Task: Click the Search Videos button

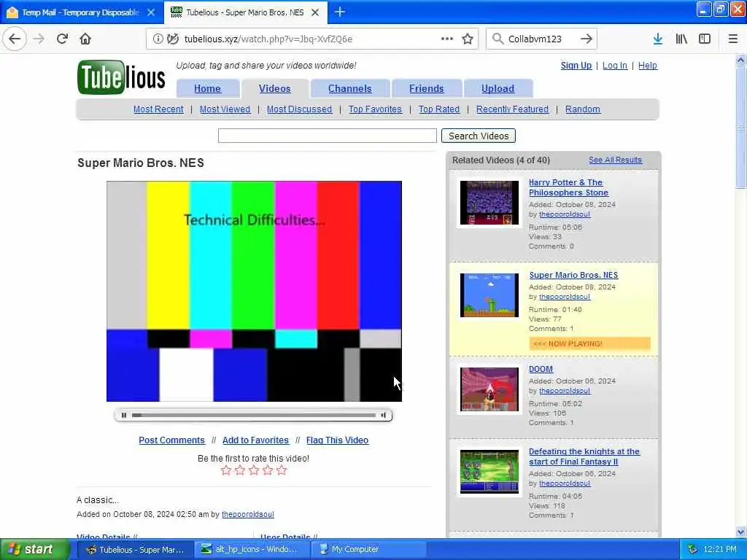Action: pos(479,136)
